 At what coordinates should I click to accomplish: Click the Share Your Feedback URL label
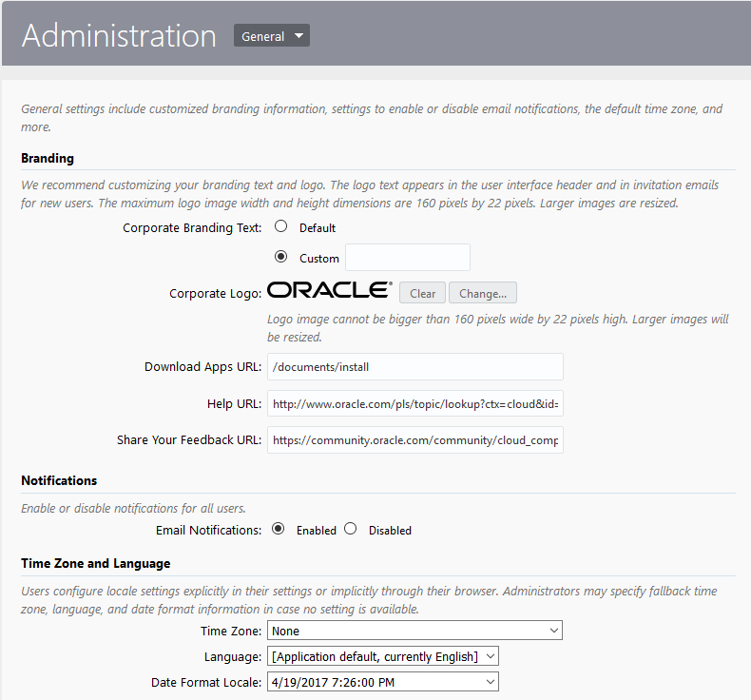click(189, 440)
